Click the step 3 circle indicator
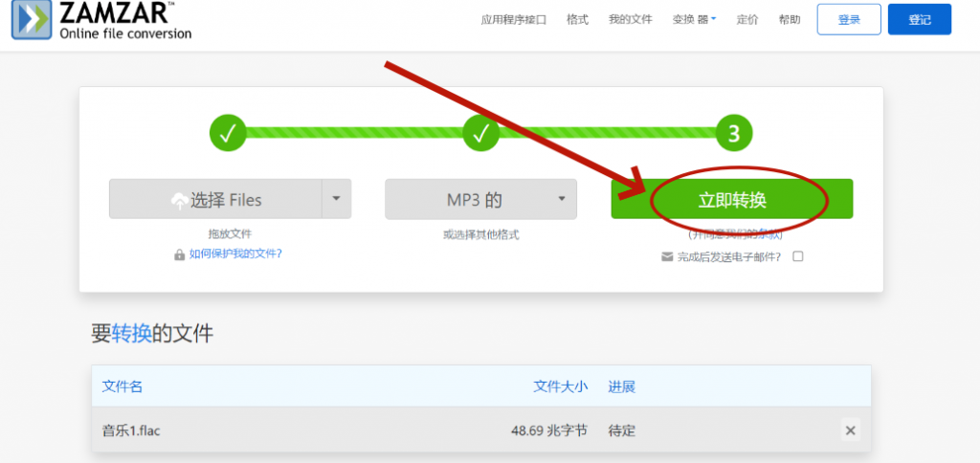Viewport: 980px width, 463px height. click(733, 134)
